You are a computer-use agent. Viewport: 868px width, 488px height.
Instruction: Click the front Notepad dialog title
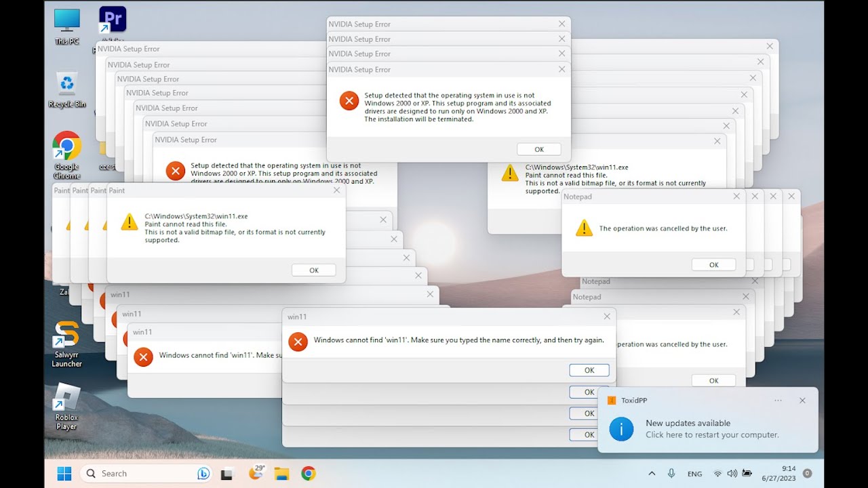pyautogui.click(x=578, y=197)
